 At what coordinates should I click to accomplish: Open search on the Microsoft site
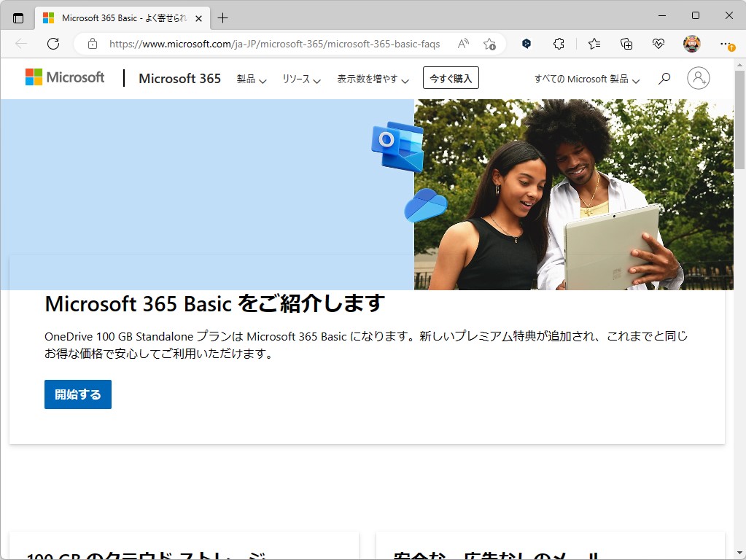[664, 78]
